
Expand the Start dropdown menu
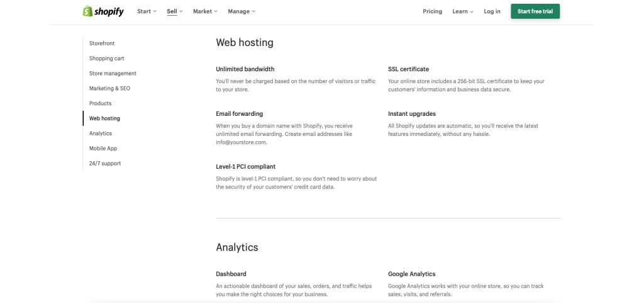[x=147, y=11]
